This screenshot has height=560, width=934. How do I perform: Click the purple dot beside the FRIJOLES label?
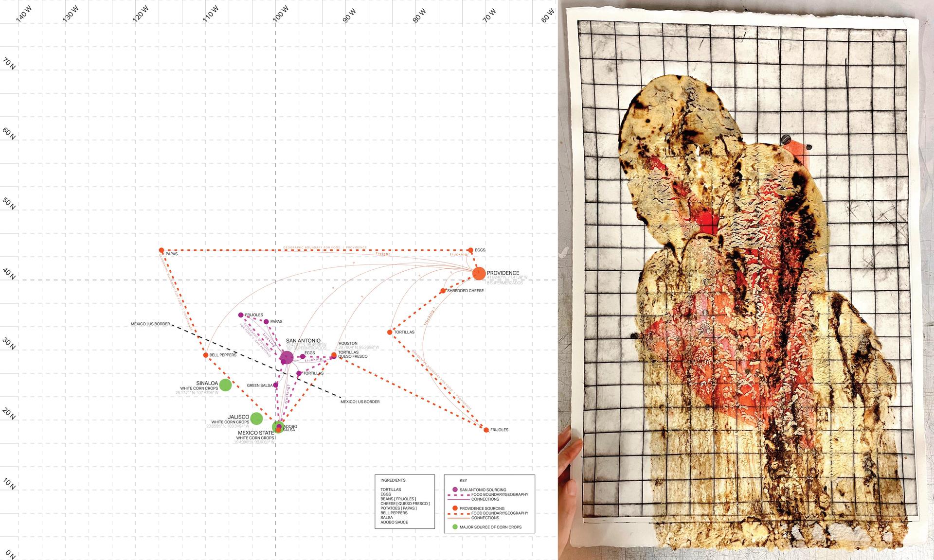coord(241,315)
